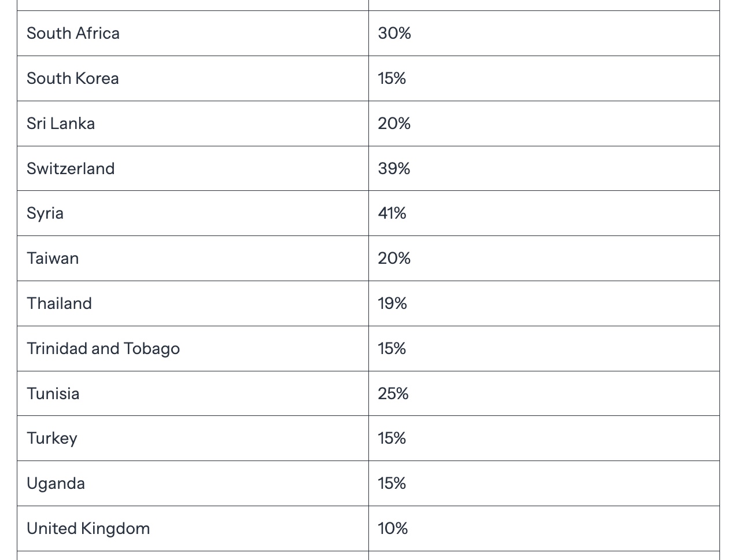Select the Tunisia row label
The height and width of the screenshot is (560, 731).
tap(53, 394)
